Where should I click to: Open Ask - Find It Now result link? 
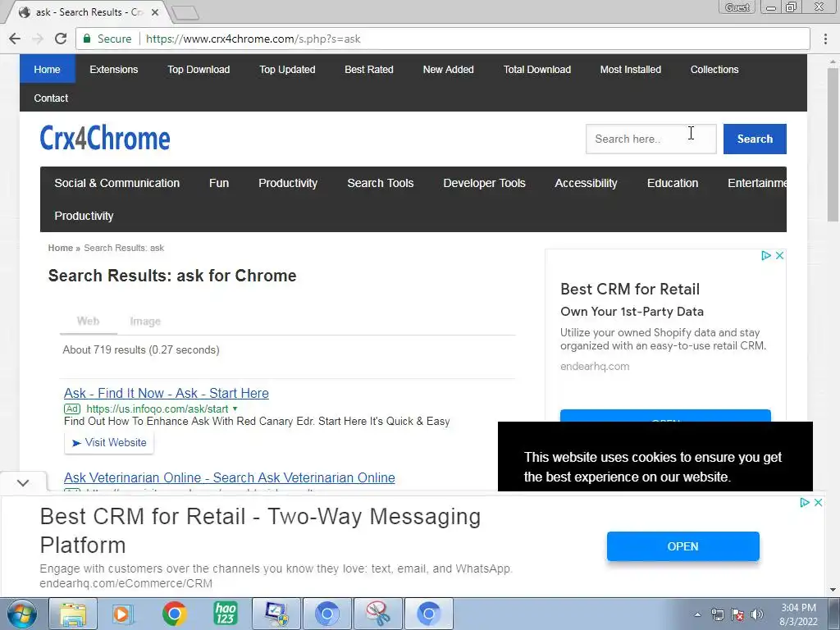166,393
